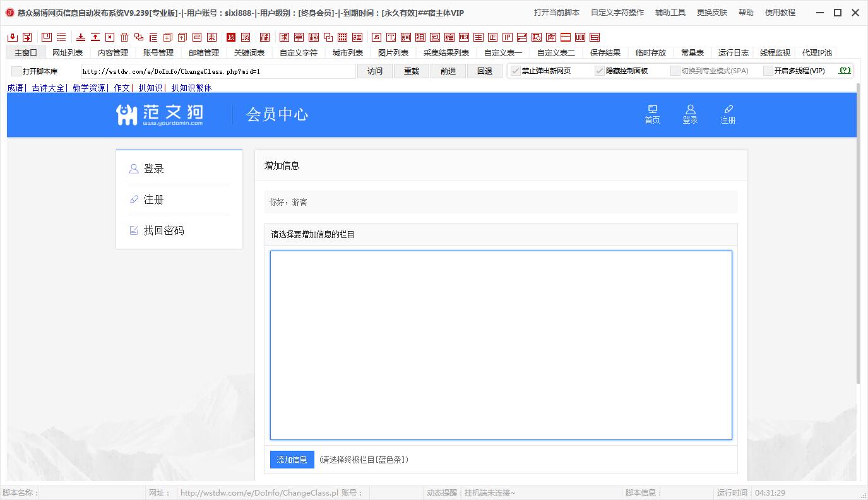The width and height of the screenshot is (868, 500).
Task: Click the 挂 toolbar icon
Action: tap(357, 37)
